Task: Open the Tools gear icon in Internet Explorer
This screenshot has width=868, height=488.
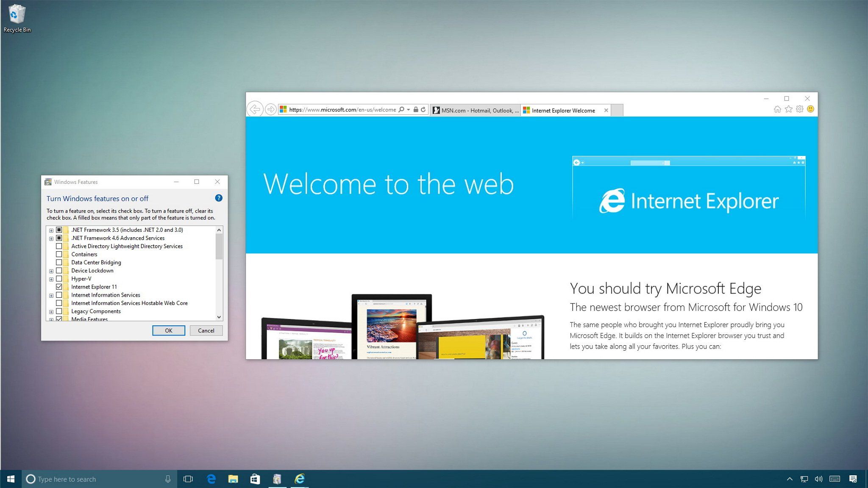Action: click(x=799, y=109)
